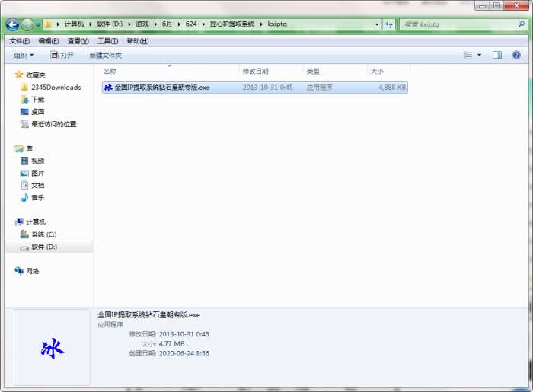Screen dimensions: 533x392
Task: Select 软件 (D:) in the address breadcrumb
Action: coord(110,24)
